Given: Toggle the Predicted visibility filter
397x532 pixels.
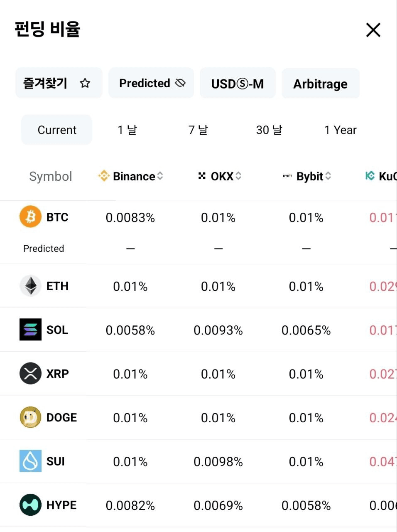Looking at the screenshot, I should pos(151,83).
